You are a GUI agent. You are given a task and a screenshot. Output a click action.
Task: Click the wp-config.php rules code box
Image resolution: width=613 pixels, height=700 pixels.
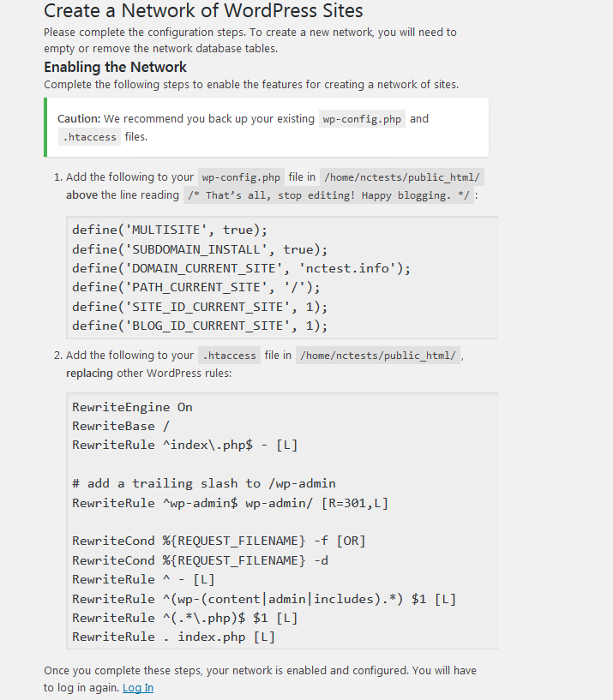tap(282, 278)
